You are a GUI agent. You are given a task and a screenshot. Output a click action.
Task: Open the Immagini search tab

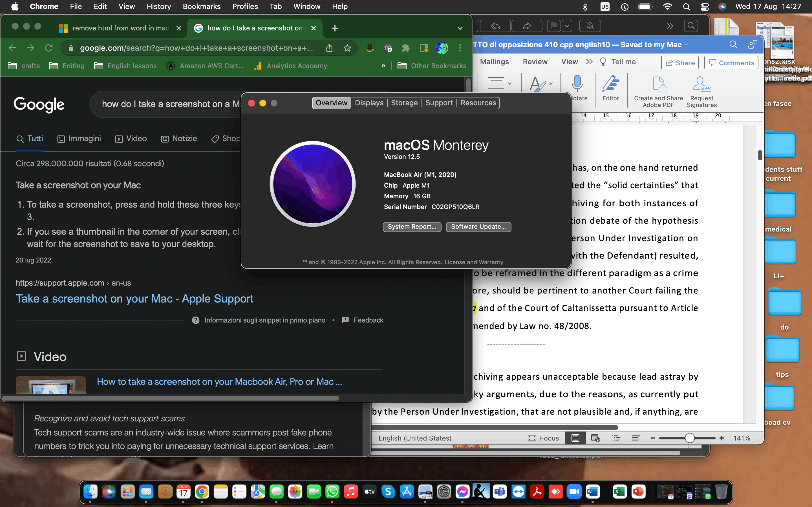(79, 139)
